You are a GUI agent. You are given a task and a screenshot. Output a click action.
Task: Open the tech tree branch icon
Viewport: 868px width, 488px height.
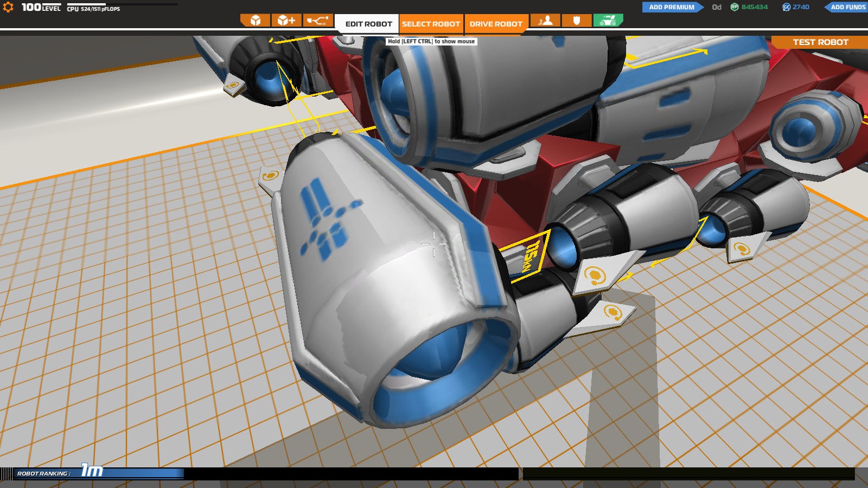click(317, 21)
